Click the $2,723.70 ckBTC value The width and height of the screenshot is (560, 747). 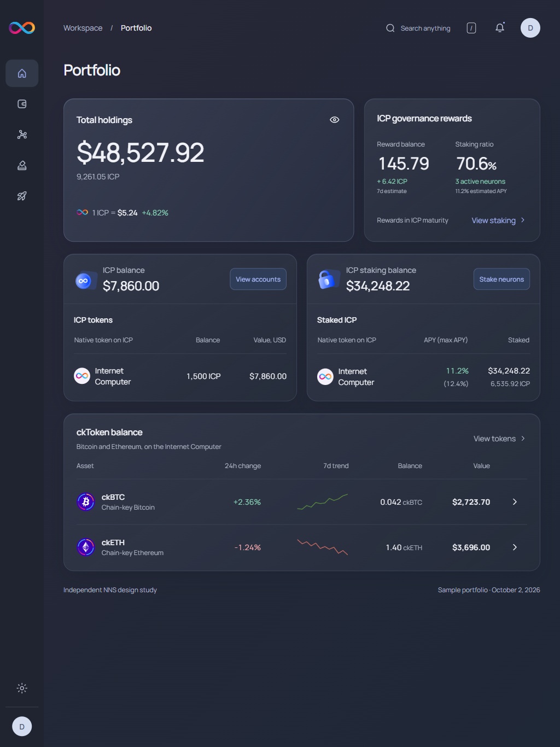[x=471, y=502]
